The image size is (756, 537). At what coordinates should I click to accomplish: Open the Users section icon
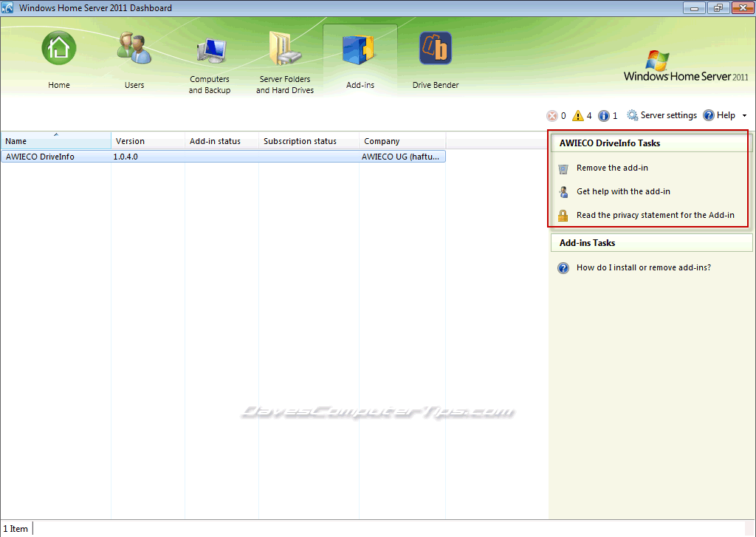click(x=134, y=48)
